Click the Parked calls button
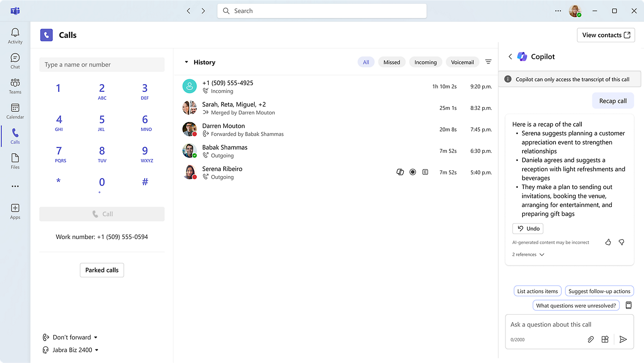644x363 pixels. [x=102, y=270]
